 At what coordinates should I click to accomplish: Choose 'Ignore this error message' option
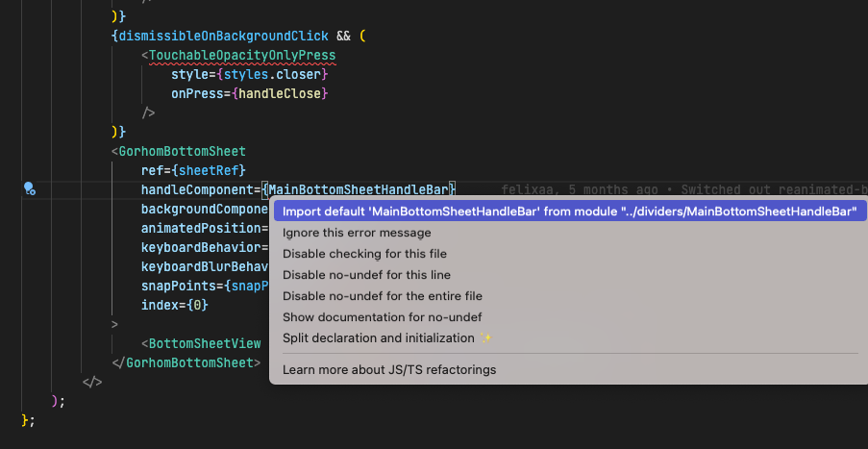pyautogui.click(x=357, y=233)
